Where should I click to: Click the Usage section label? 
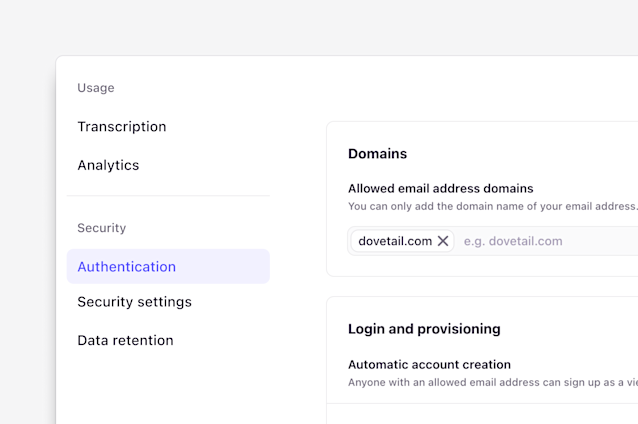(96, 88)
